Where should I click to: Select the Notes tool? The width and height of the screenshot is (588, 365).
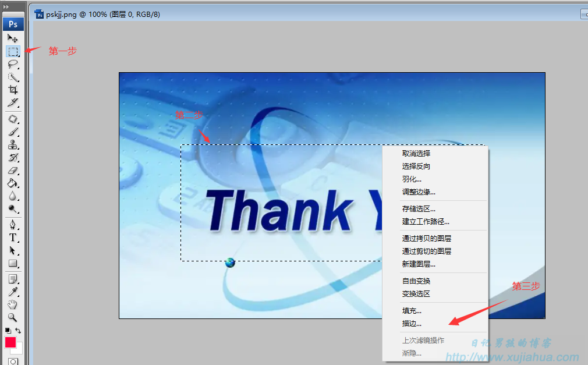tap(13, 279)
